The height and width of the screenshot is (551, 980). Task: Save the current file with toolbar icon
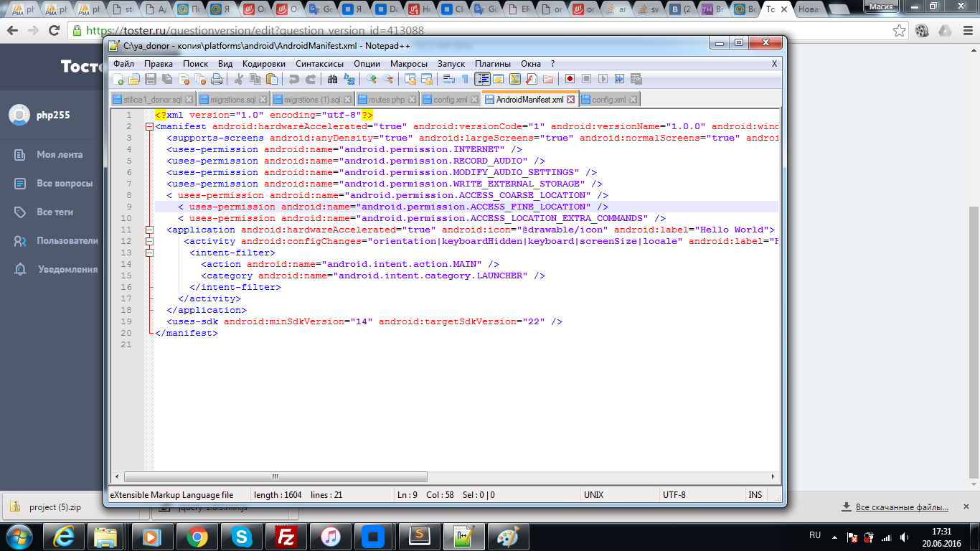point(150,79)
